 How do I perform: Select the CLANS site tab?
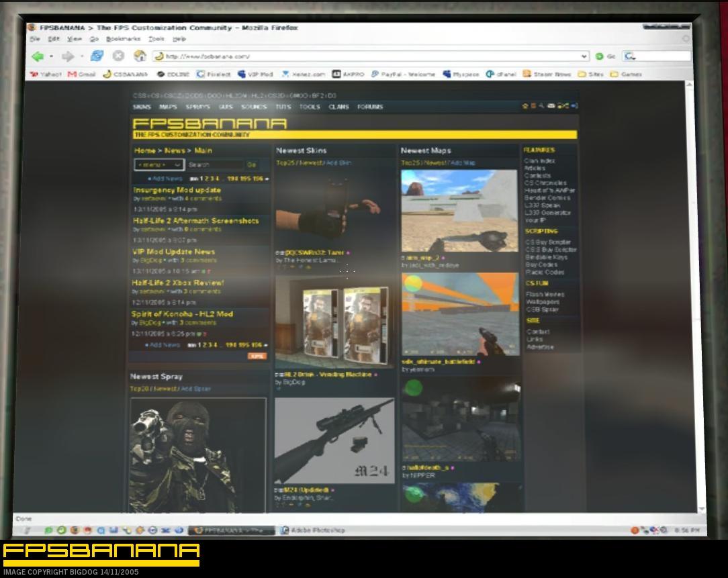click(339, 107)
